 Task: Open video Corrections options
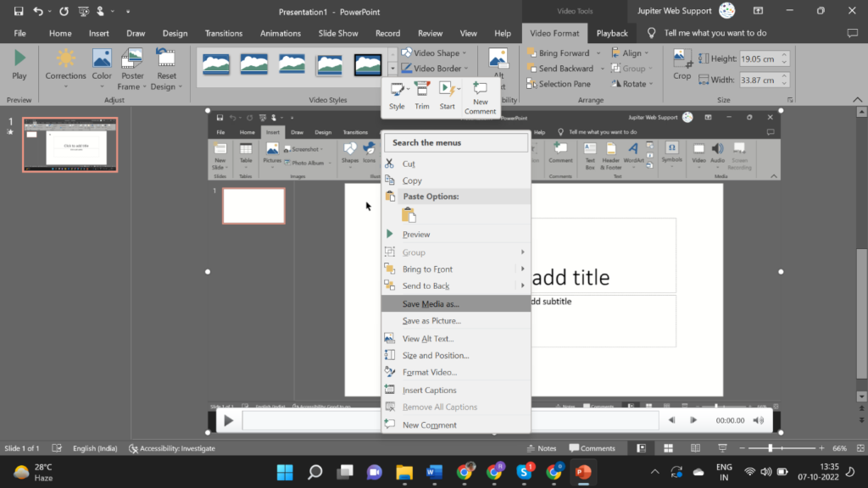point(65,69)
